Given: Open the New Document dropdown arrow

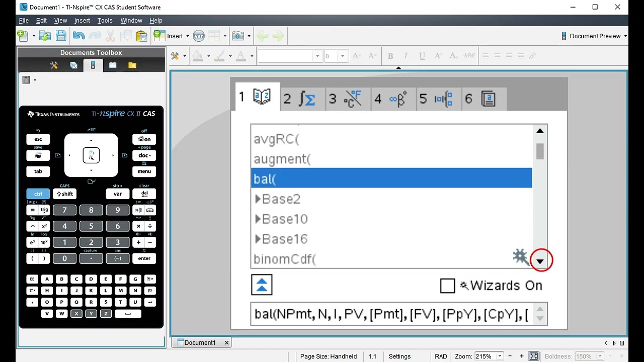Looking at the screenshot, I should click(x=34, y=36).
